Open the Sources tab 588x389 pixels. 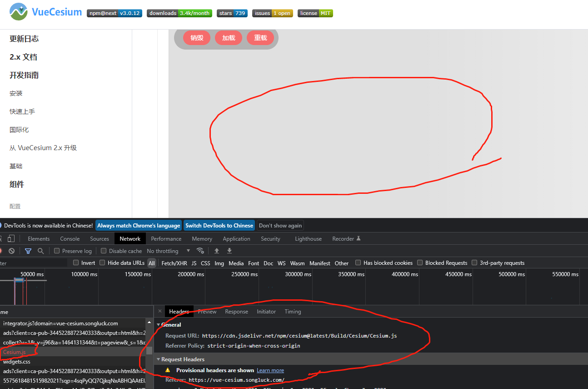100,238
